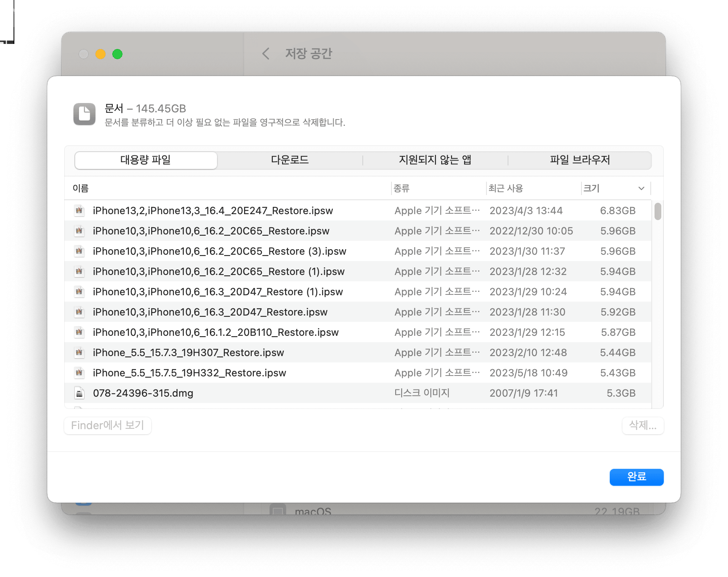
Task: Switch to the 다운로드 tab
Action: click(x=290, y=160)
